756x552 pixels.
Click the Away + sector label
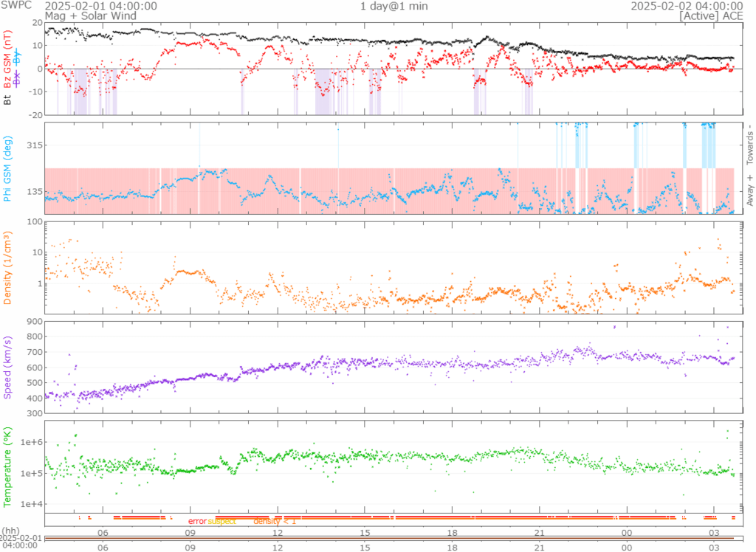(x=749, y=190)
